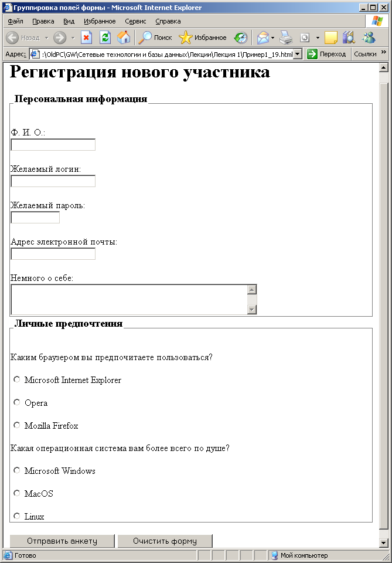Open the Избранное menu in the menu bar
Screen dimensions: 392x563
click(100, 21)
